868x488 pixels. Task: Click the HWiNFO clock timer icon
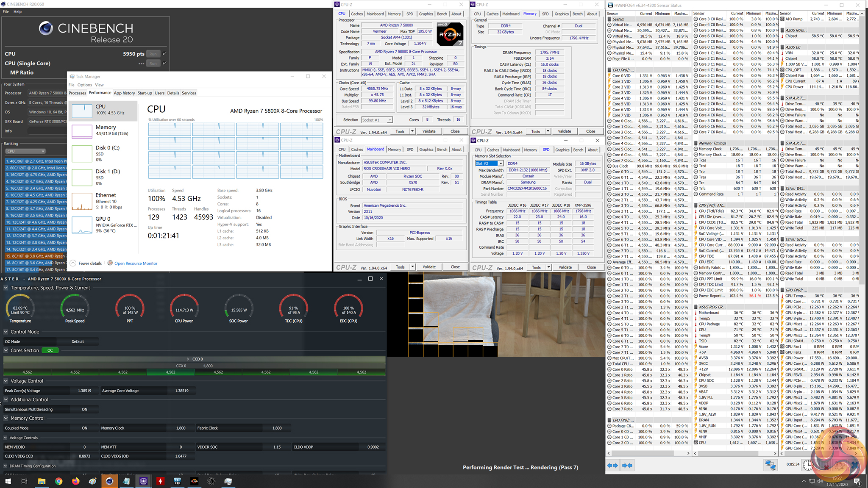point(808,465)
